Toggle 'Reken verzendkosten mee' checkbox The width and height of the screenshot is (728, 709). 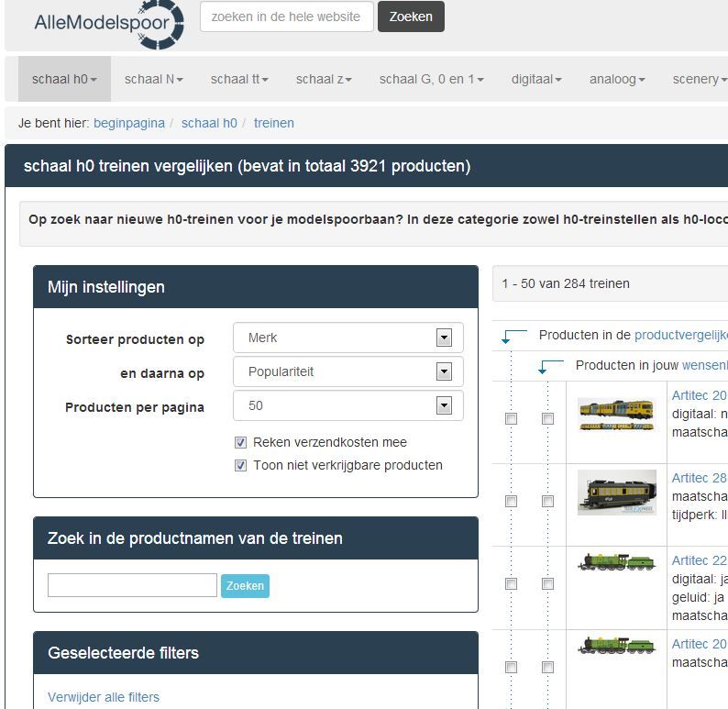(241, 442)
